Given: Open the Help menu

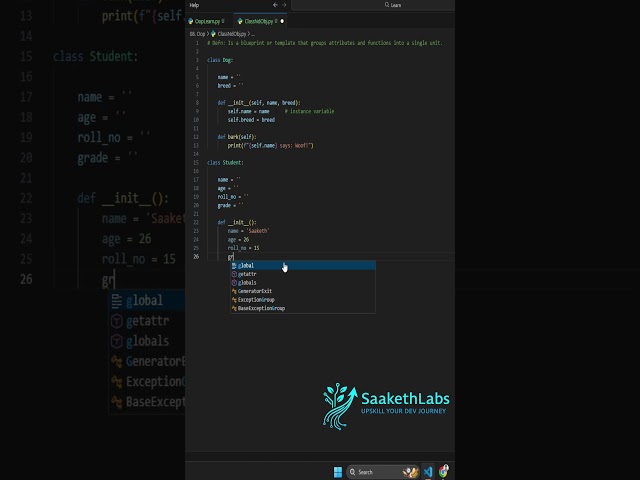Looking at the screenshot, I should tap(194, 5).
